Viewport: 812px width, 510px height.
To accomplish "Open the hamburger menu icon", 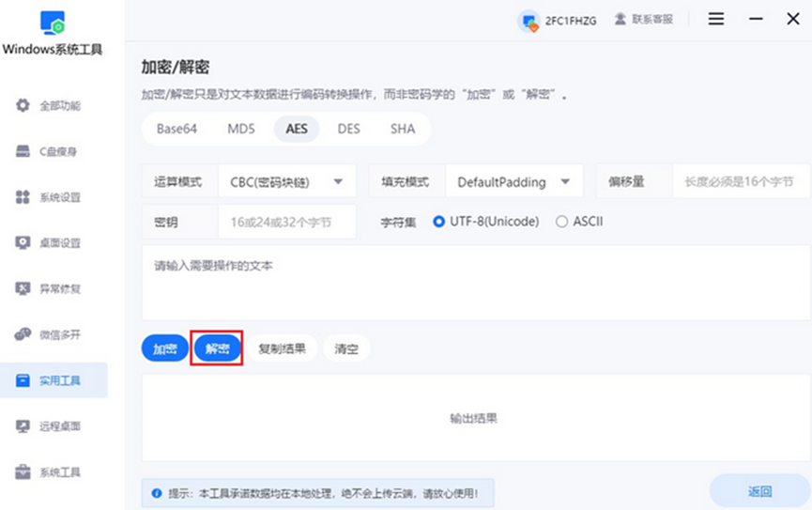I will click(716, 19).
